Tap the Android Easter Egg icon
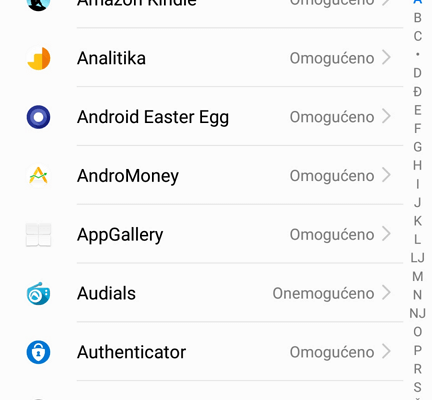Image resolution: width=432 pixels, height=400 pixels. 38,117
